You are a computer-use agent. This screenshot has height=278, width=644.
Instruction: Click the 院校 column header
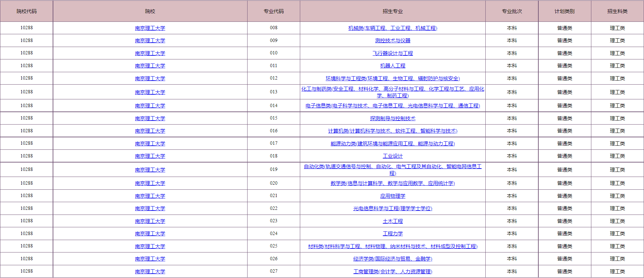pos(150,11)
